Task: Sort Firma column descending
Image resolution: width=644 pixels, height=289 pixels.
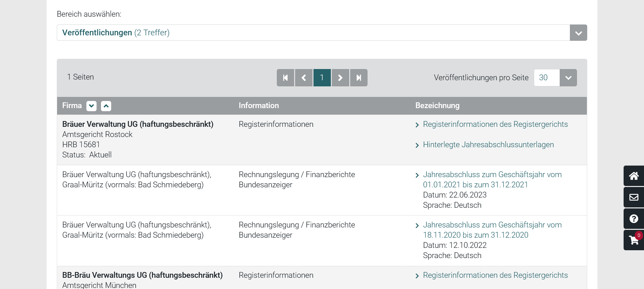Action: 91,106
